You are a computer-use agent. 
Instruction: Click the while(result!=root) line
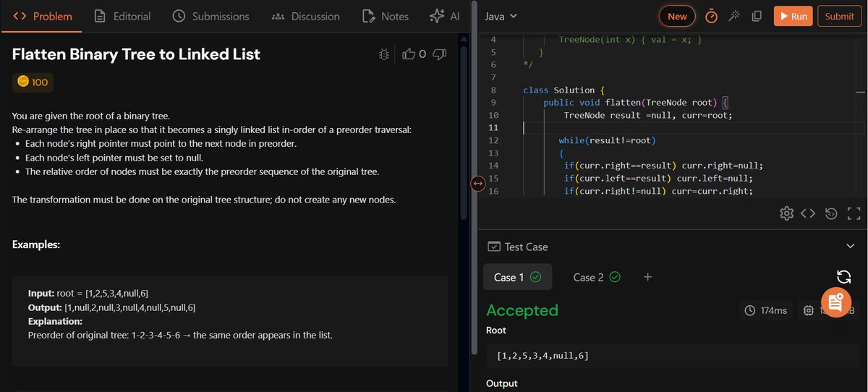tap(607, 140)
